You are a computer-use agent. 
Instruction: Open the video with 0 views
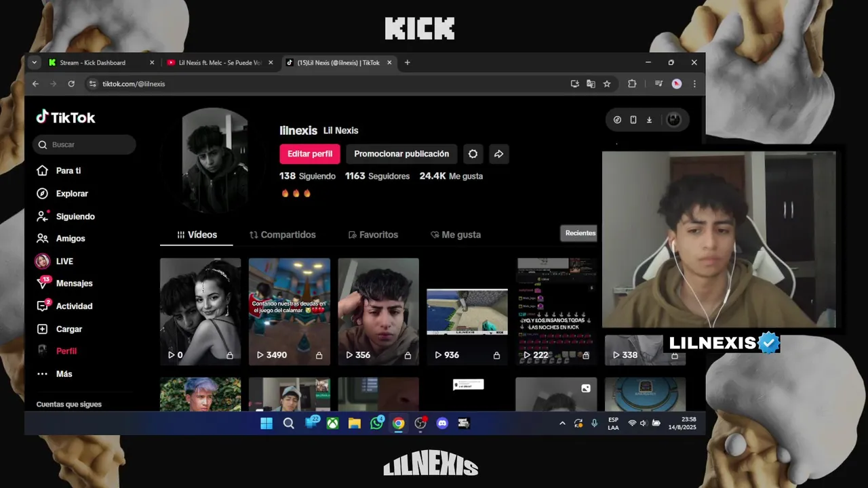200,311
